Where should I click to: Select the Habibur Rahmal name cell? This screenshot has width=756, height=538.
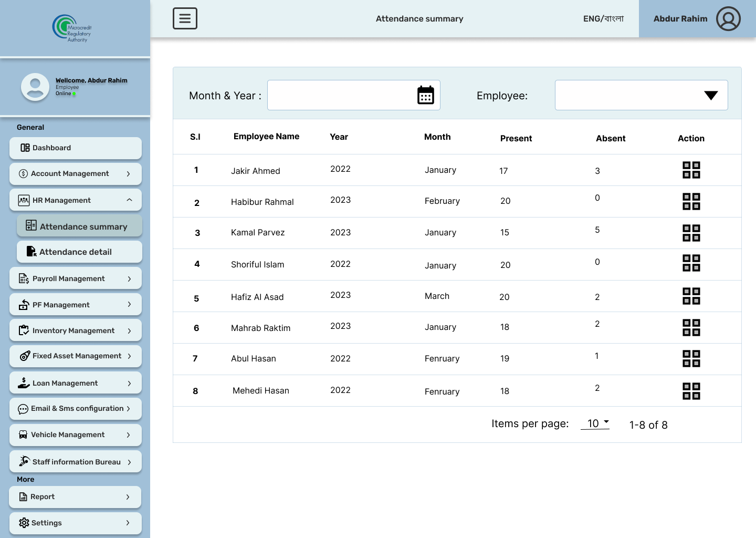coord(262,202)
